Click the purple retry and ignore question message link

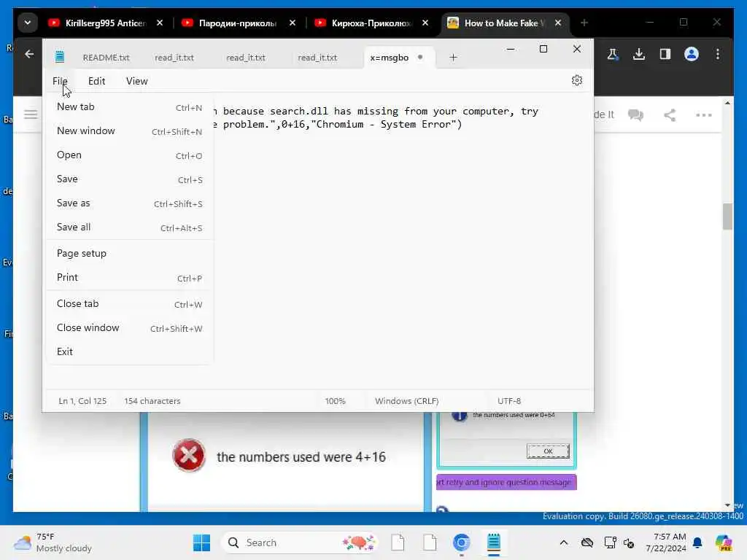506,482
